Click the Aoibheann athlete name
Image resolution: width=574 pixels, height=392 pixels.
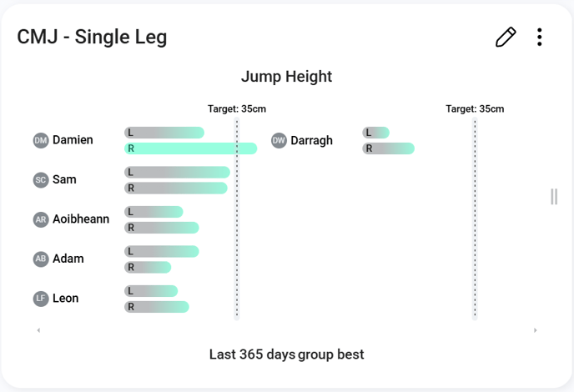point(81,219)
